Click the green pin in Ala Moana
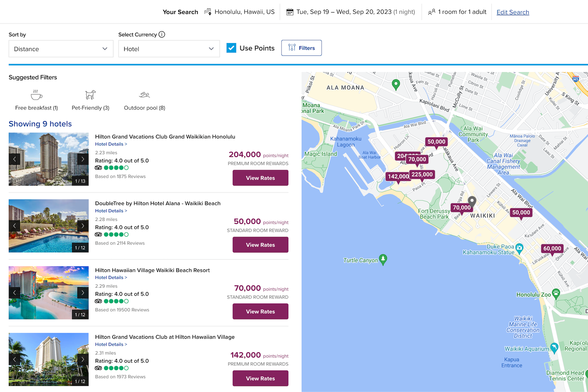The height and width of the screenshot is (392, 588). [396, 84]
